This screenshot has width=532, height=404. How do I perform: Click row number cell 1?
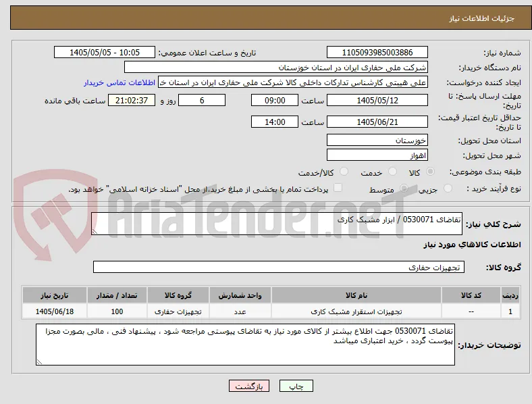[x=510, y=311]
